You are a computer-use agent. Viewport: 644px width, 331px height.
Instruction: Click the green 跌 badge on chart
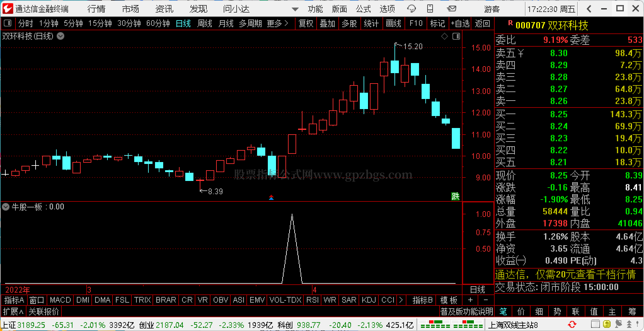pyautogui.click(x=455, y=196)
